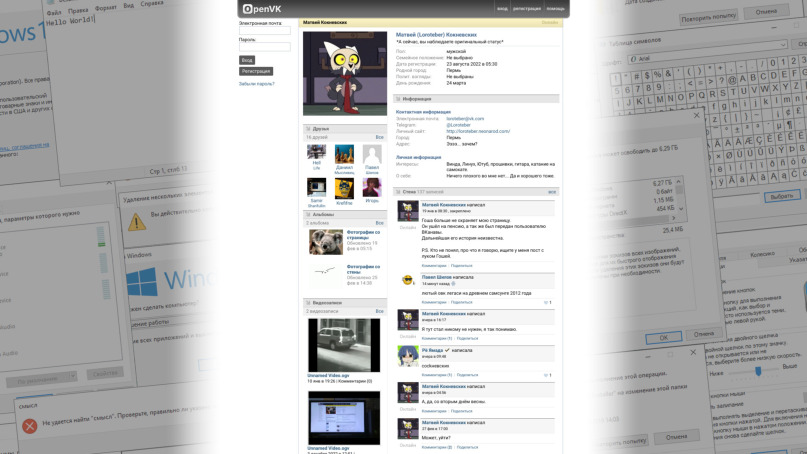Open the "помощь" header link
Image resolution: width=807 pixels, height=454 pixels.
point(555,9)
